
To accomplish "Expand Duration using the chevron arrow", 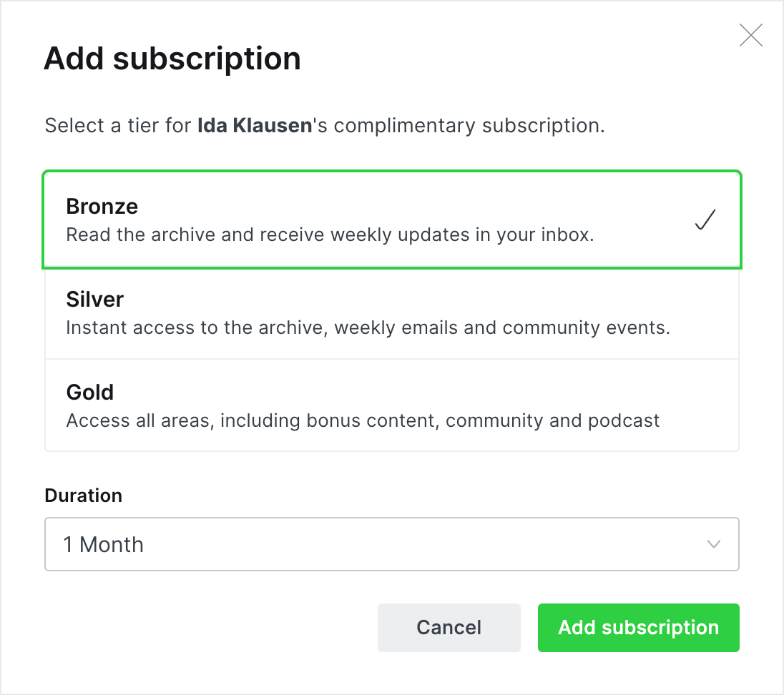I will point(713,544).
